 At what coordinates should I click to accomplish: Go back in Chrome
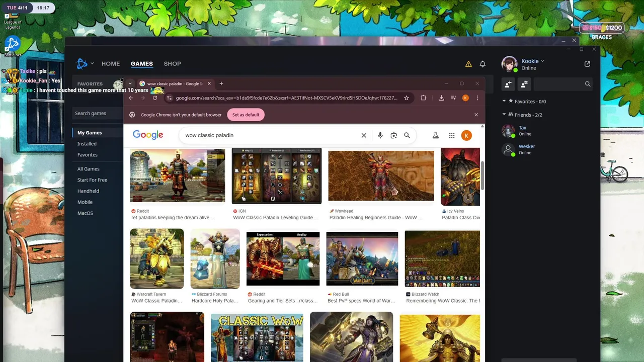pos(131,98)
